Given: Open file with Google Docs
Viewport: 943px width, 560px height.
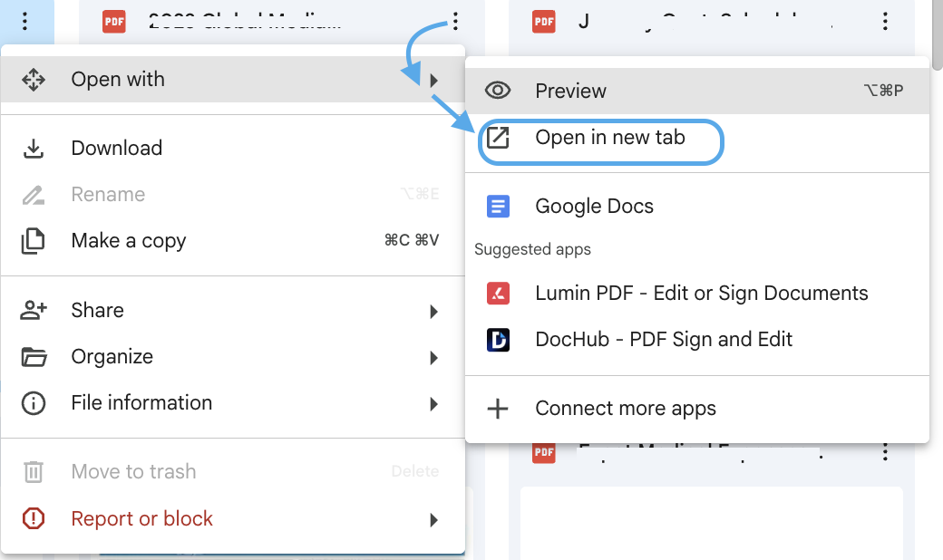Looking at the screenshot, I should point(697,206).
